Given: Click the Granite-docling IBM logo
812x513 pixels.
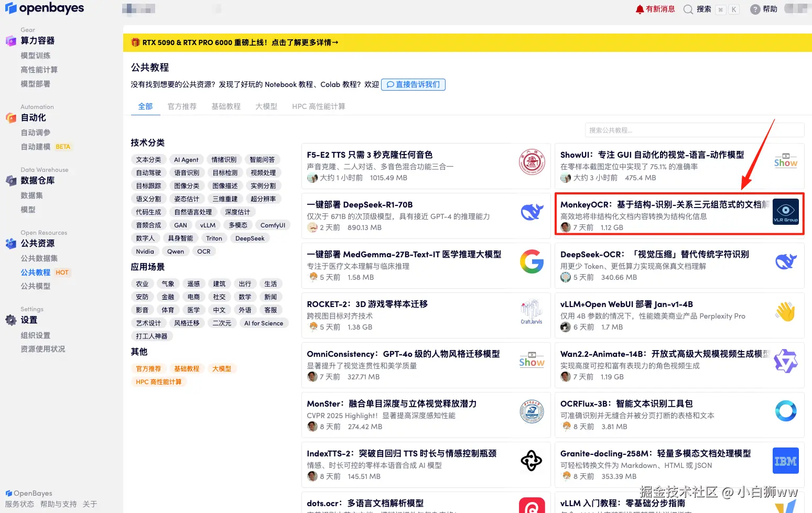Looking at the screenshot, I should click(785, 461).
